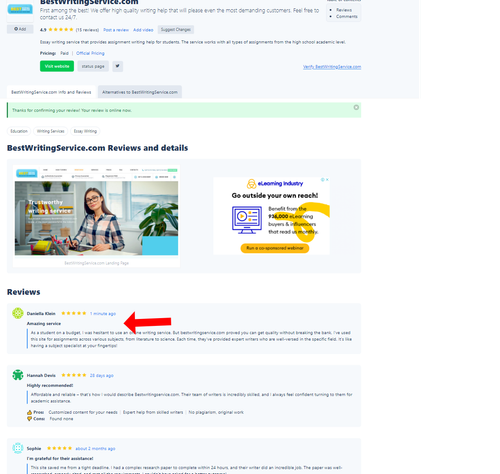
Task: Click the 'Go outside your own reach!' ad headline
Action: tap(275, 196)
